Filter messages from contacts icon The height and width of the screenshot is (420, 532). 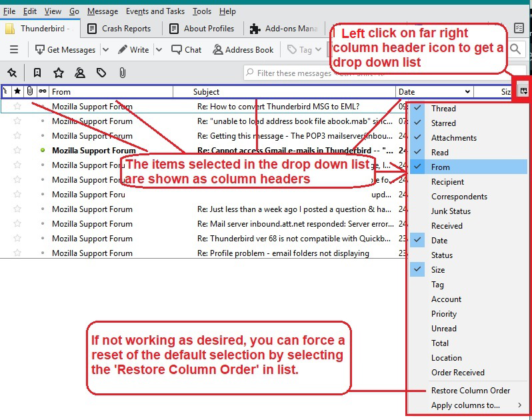(80, 73)
